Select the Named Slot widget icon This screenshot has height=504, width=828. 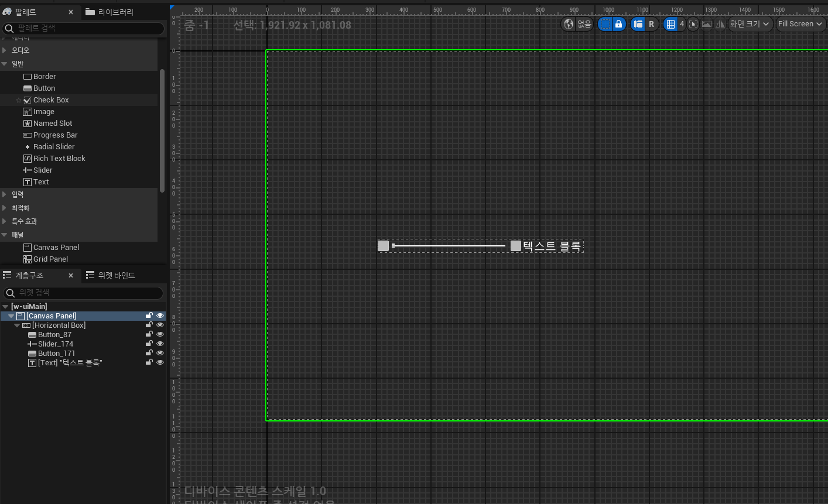tap(27, 124)
